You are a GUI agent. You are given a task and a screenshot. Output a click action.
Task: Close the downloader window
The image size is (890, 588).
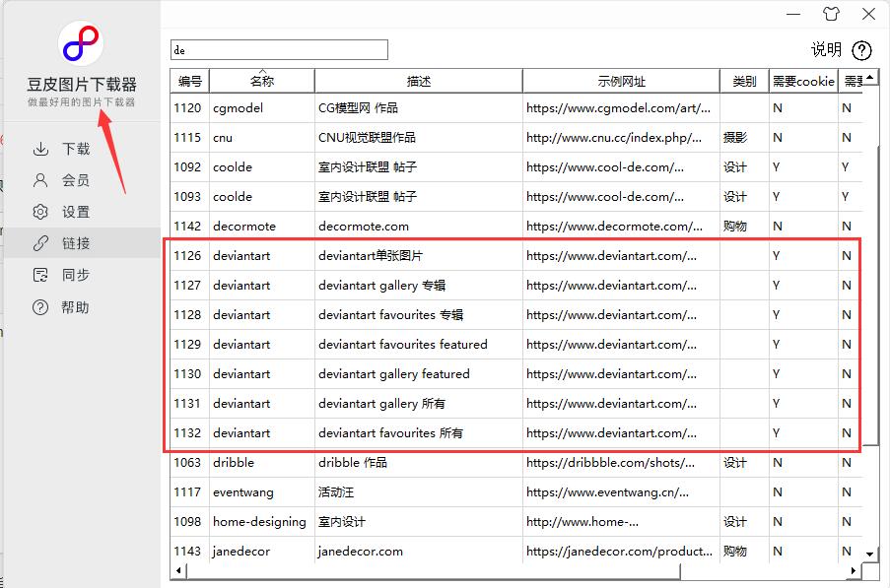[x=868, y=14]
